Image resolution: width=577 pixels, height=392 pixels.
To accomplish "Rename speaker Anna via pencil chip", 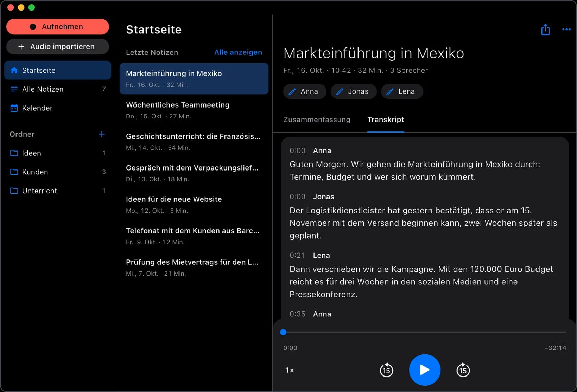I will pyautogui.click(x=305, y=91).
